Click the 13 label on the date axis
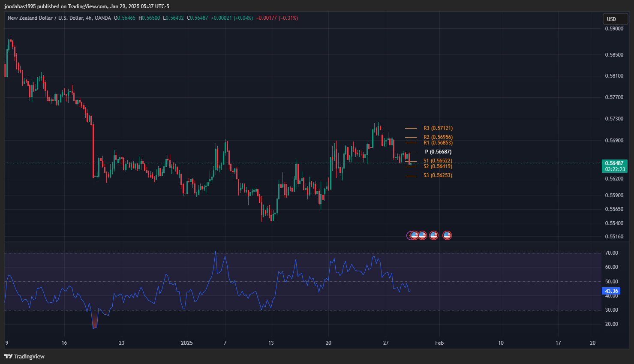634x364 pixels. [271, 343]
